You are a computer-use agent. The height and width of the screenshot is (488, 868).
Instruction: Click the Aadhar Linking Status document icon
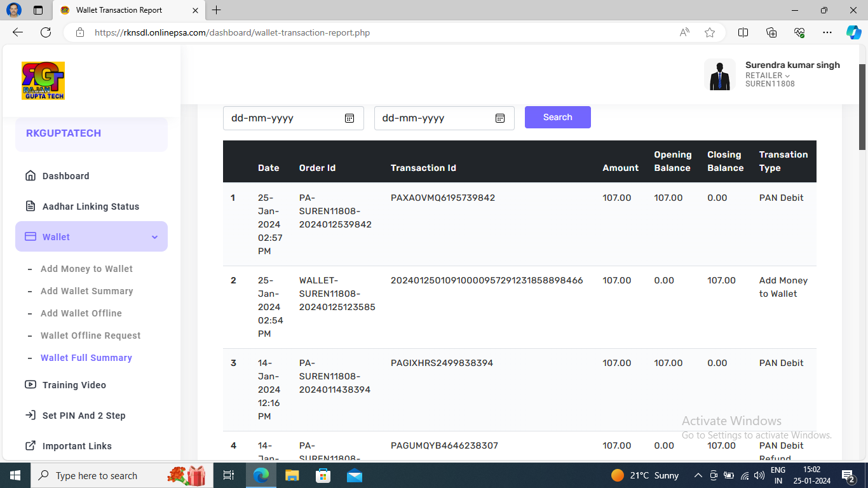pyautogui.click(x=30, y=207)
